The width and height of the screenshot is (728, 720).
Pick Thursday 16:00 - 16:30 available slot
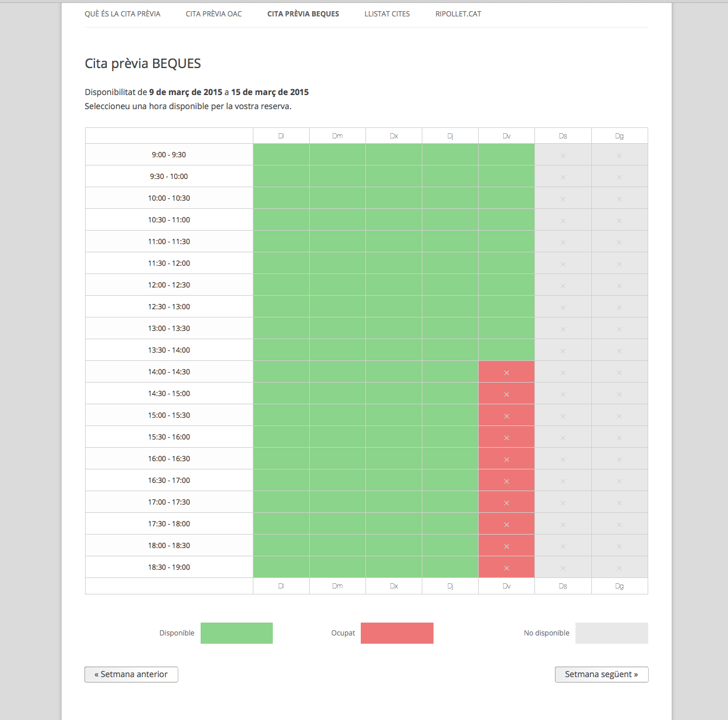point(450,459)
